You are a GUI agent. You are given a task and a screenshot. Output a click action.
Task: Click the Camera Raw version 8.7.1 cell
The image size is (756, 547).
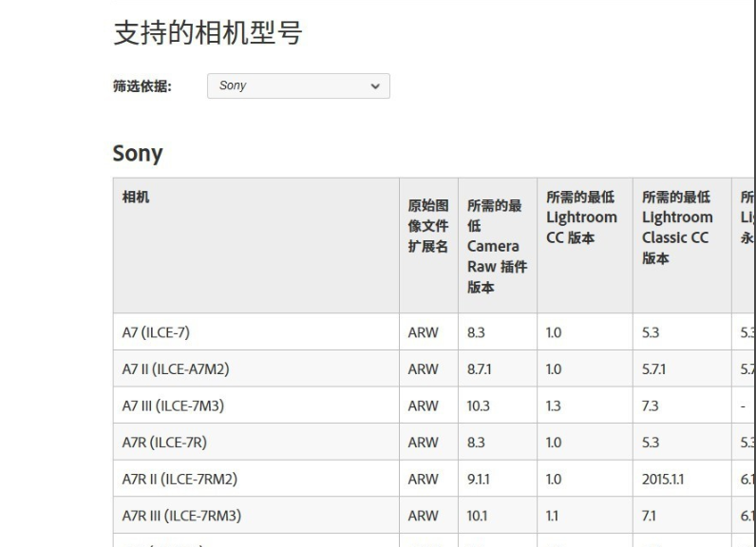(x=480, y=369)
